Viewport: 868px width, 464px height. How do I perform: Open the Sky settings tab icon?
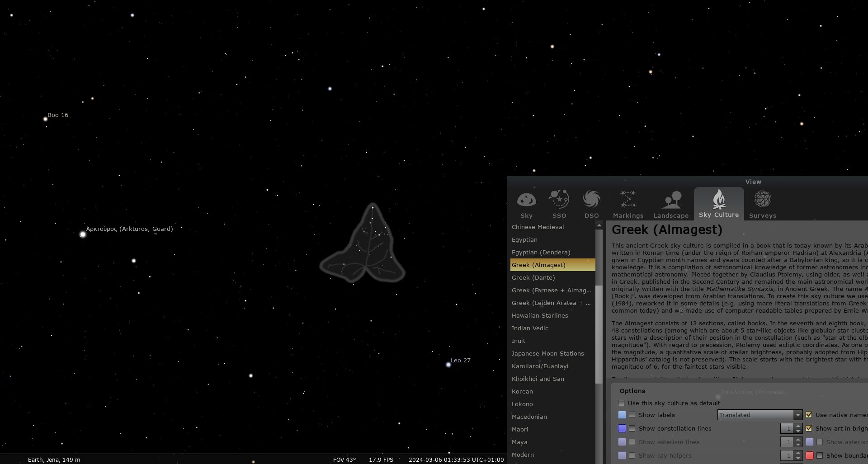click(526, 200)
